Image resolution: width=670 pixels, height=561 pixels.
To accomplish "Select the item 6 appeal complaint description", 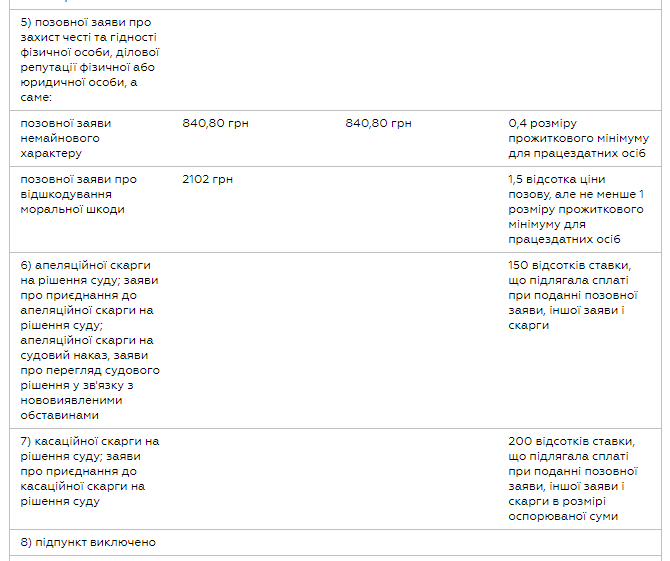I will pos(90,340).
